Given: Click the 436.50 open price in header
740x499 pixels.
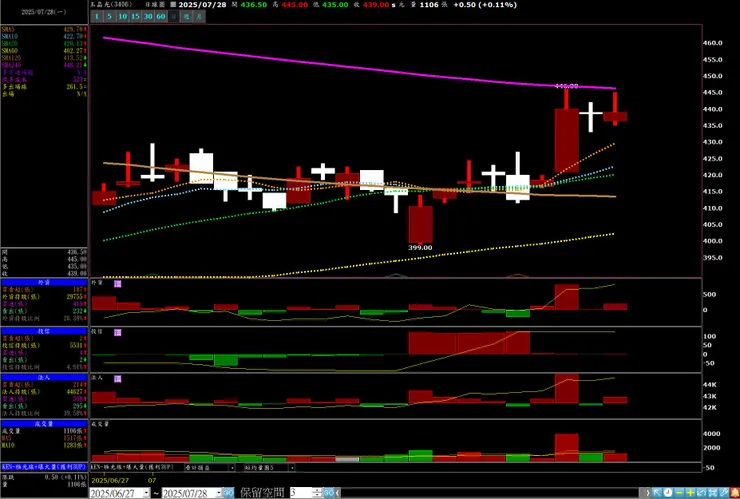Looking at the screenshot, I should click(x=253, y=5).
